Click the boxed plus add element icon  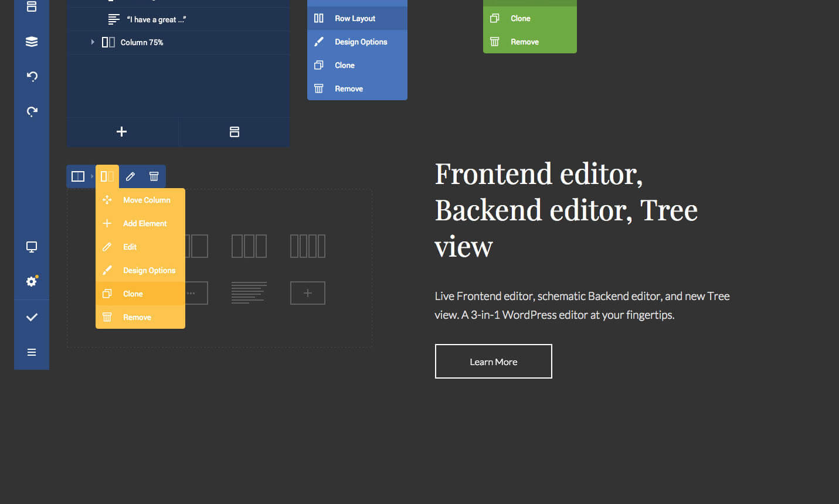click(x=308, y=293)
